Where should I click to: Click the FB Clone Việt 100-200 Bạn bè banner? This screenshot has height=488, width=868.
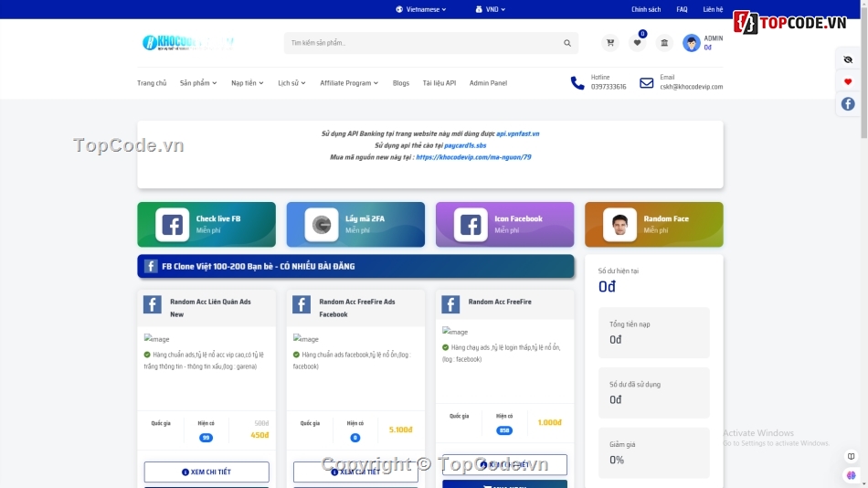(355, 267)
